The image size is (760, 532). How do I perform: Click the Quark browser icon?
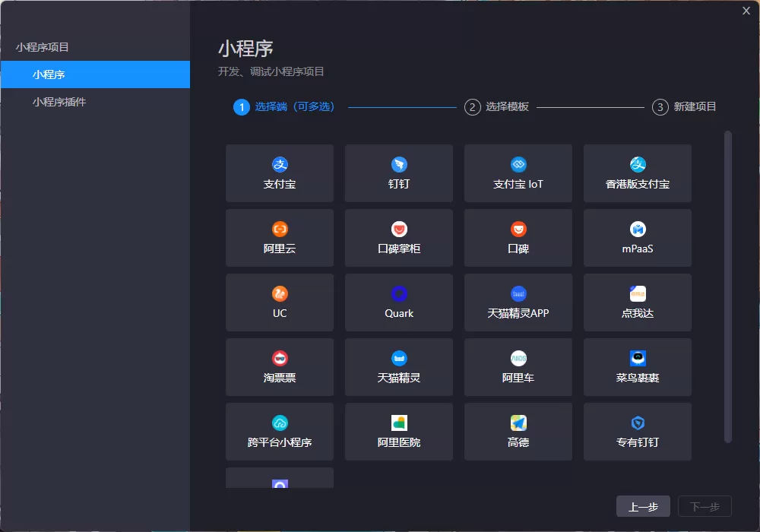tap(398, 302)
